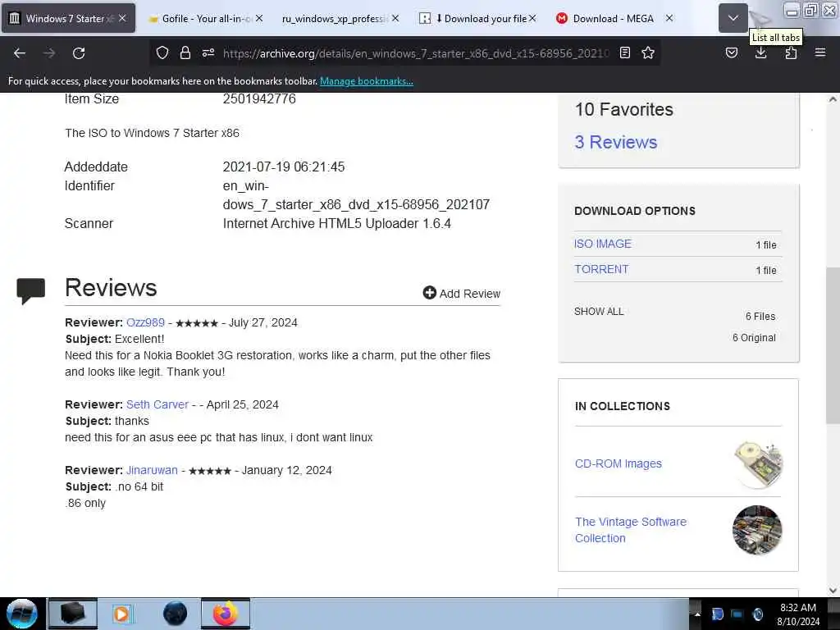
Task: Open The Vintage Software Collection link
Action: coord(631,530)
